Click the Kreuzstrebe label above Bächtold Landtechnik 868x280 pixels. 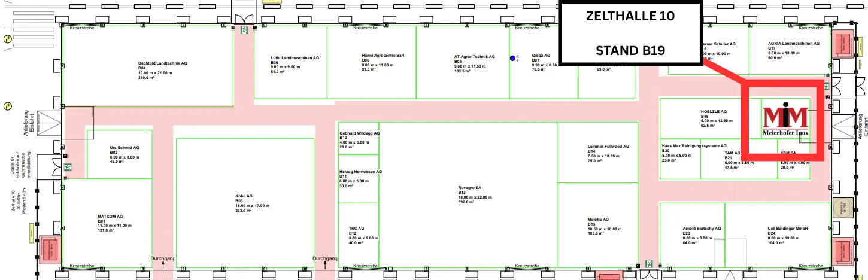[x=82, y=28]
